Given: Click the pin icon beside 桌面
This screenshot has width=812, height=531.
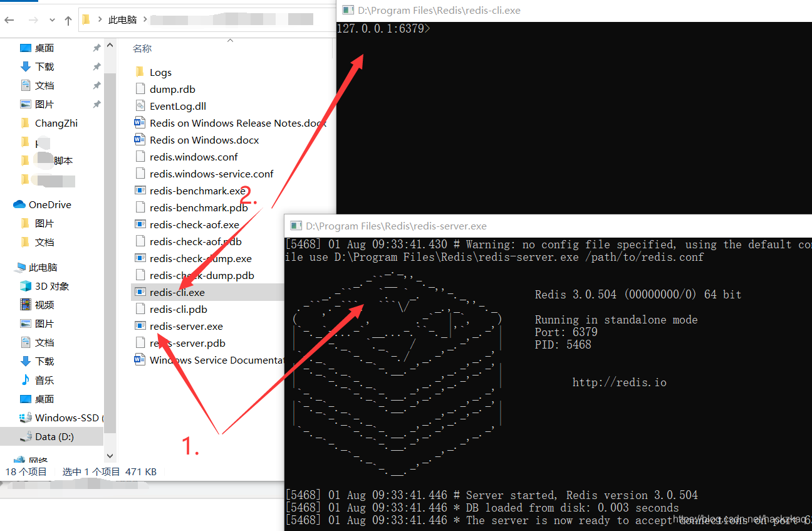Looking at the screenshot, I should (x=96, y=48).
